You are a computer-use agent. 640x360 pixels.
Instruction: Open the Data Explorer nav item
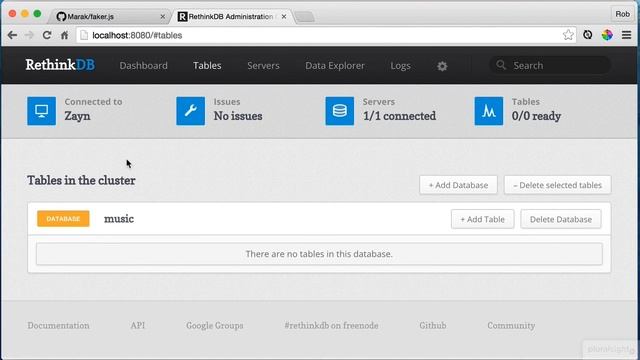pos(335,65)
